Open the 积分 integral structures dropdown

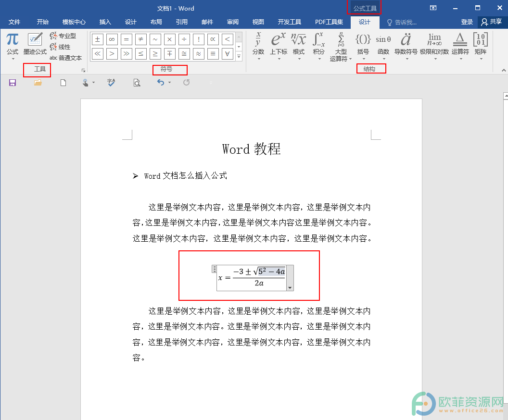pyautogui.click(x=319, y=46)
